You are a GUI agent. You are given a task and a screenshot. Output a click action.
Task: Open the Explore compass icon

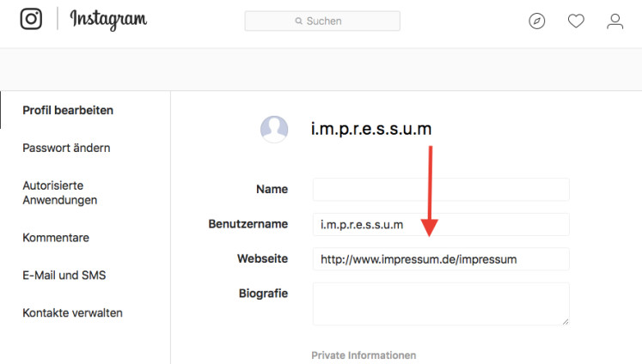pos(537,21)
